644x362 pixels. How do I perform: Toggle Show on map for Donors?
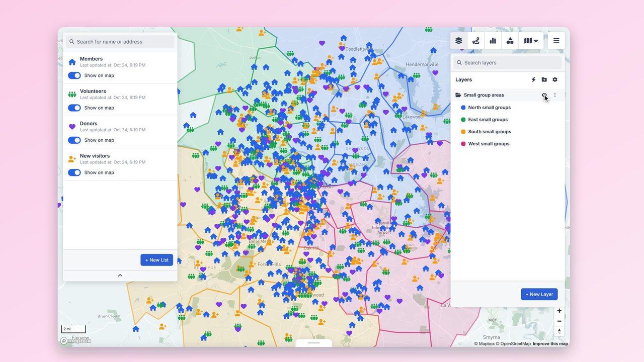tap(74, 140)
